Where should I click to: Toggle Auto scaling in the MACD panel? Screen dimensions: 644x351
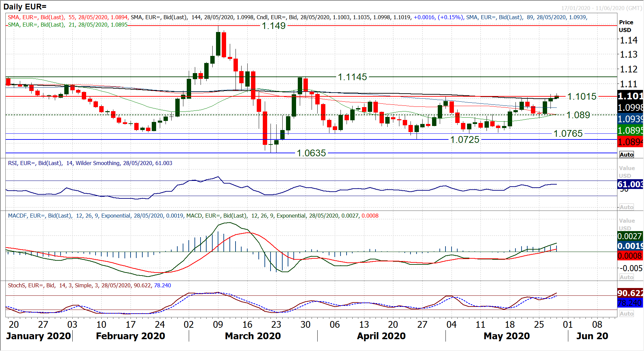coord(626,277)
